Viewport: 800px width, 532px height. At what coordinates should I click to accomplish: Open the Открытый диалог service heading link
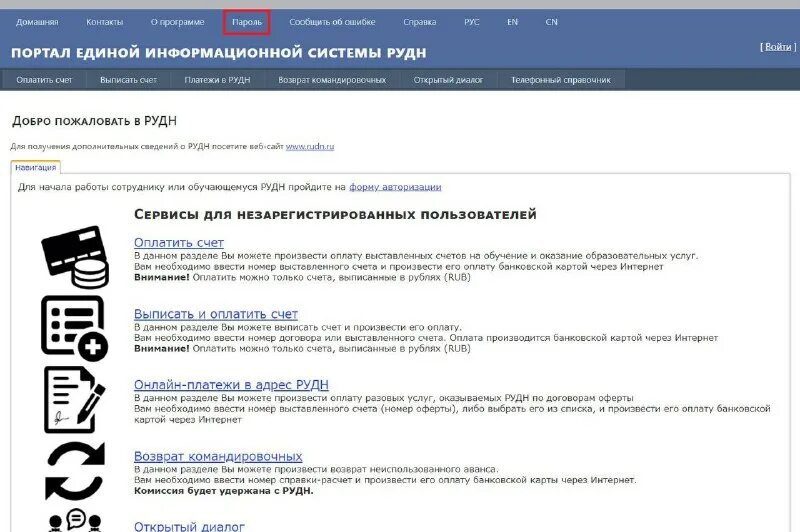click(x=189, y=526)
